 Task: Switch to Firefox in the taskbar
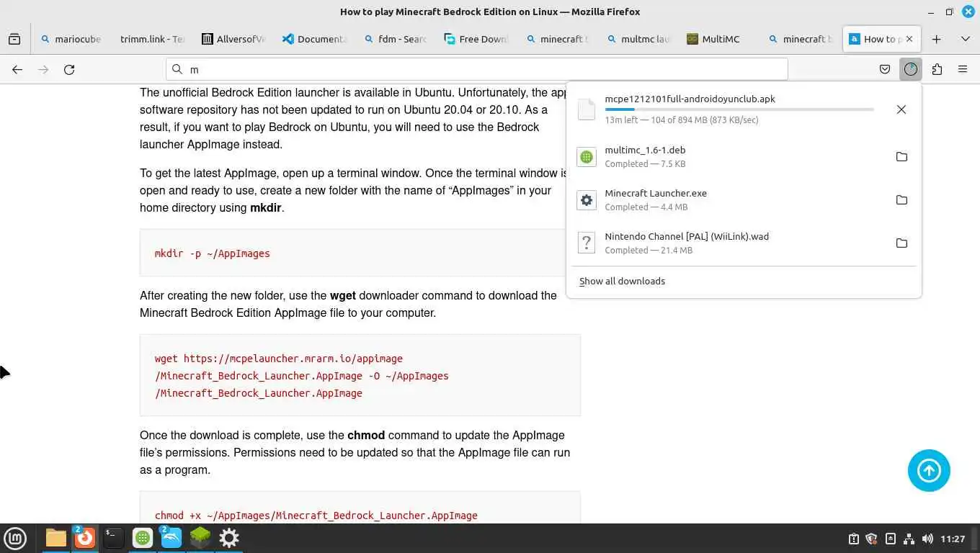pos(84,538)
